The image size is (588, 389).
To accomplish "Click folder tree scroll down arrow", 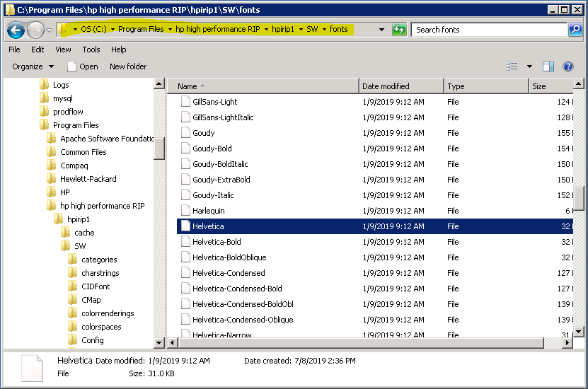I will coord(159,342).
